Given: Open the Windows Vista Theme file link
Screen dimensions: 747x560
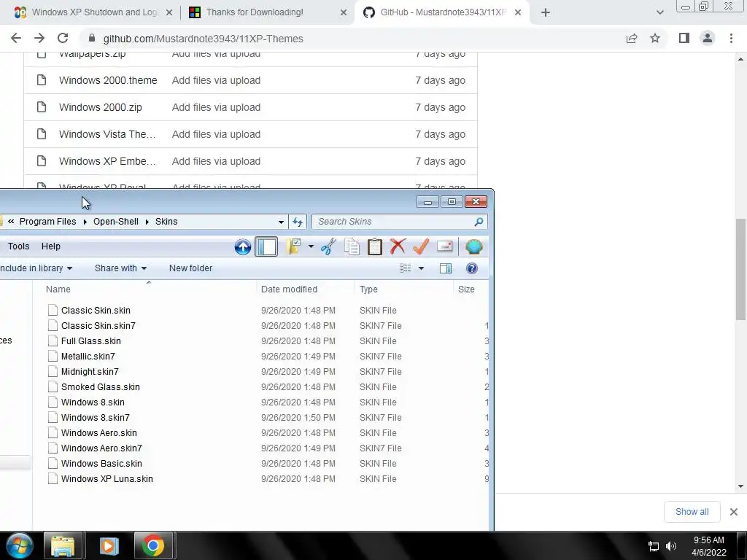Looking at the screenshot, I should coord(107,134).
